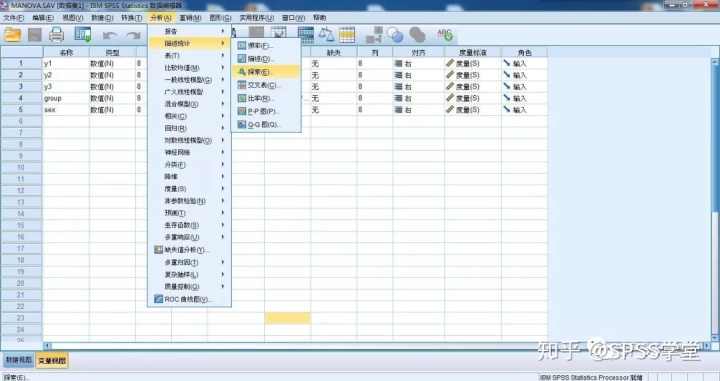
Task: Switch to the 数据视图 tab
Action: pyautogui.click(x=19, y=360)
